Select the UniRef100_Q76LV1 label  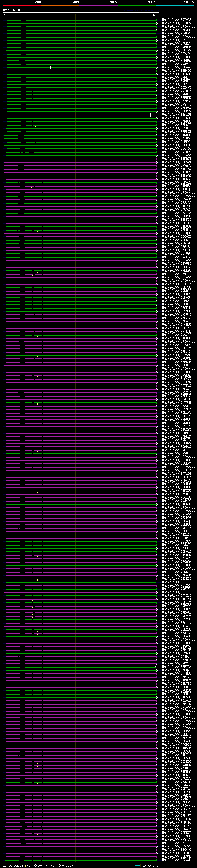pos(177,802)
